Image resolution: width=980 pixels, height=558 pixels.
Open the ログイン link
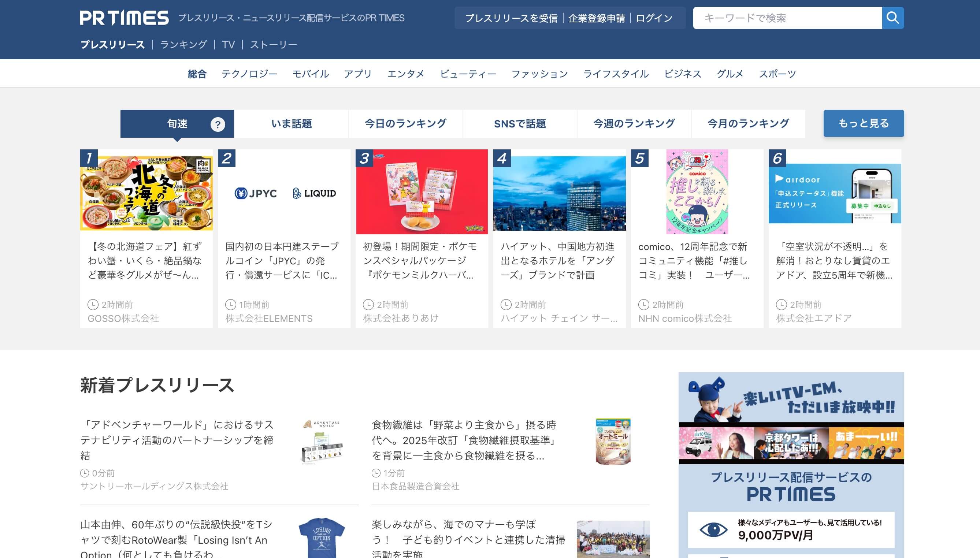(654, 18)
